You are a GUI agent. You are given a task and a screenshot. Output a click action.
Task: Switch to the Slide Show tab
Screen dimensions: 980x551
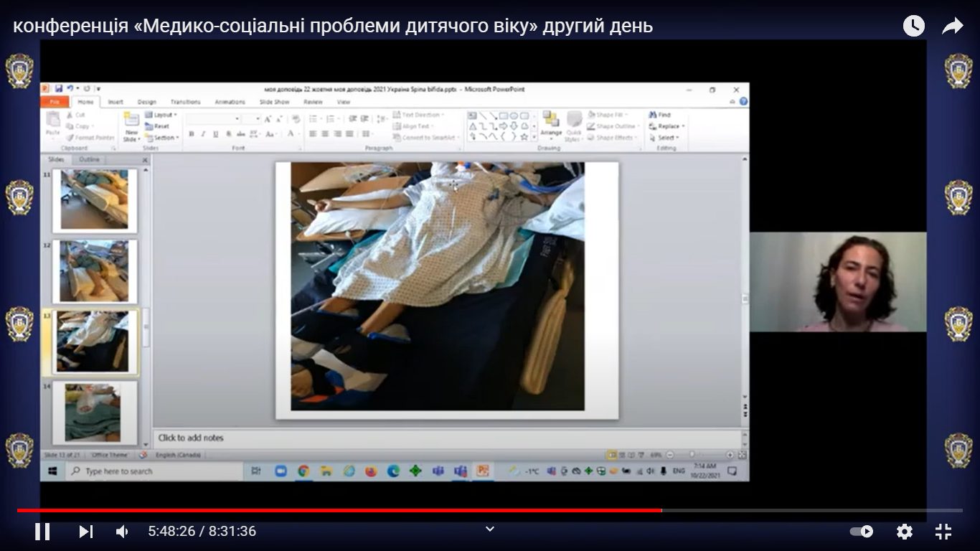tap(274, 102)
